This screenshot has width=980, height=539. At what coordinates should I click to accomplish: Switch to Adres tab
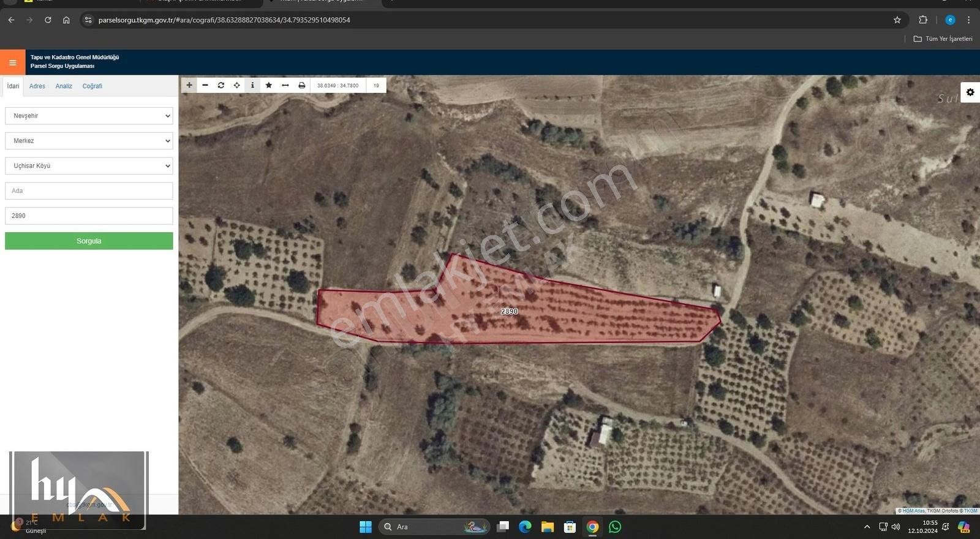(x=37, y=86)
